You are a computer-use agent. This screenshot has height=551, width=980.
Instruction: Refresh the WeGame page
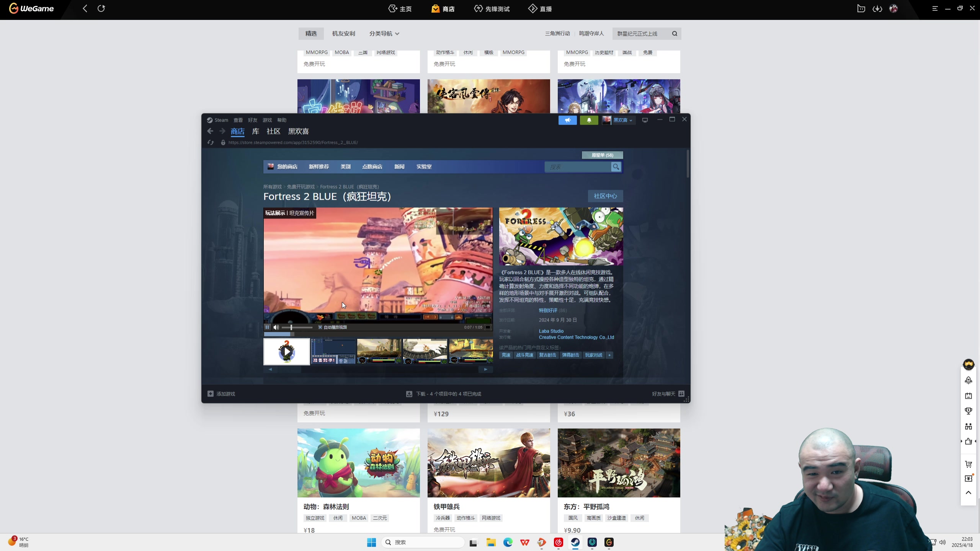[x=101, y=8]
